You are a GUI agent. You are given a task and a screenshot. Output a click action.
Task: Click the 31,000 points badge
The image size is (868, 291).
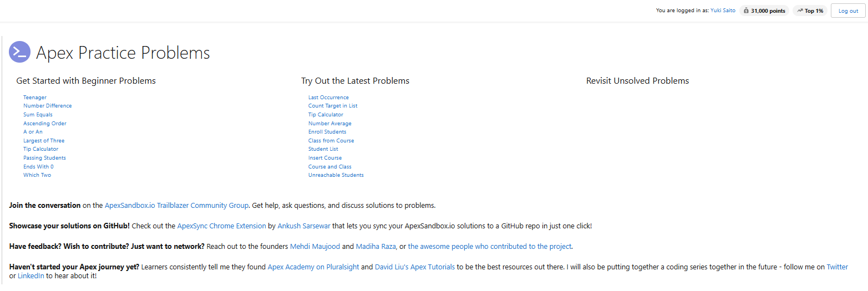click(x=764, y=11)
